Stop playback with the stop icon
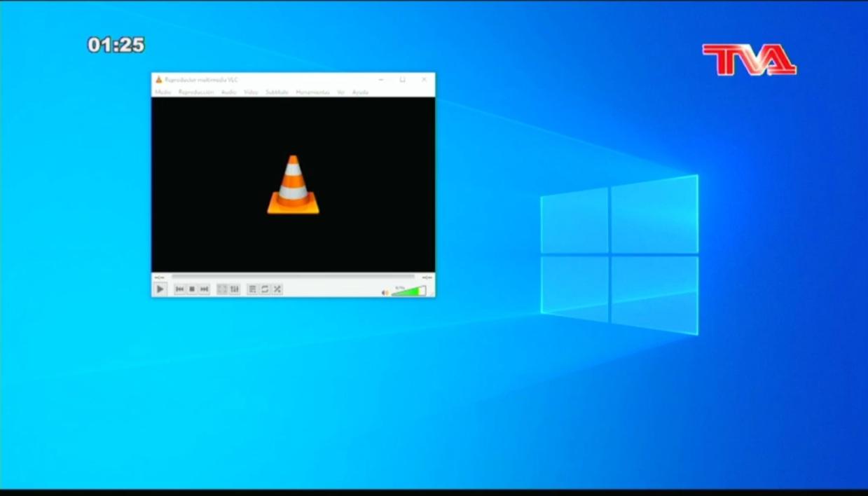 coord(192,289)
